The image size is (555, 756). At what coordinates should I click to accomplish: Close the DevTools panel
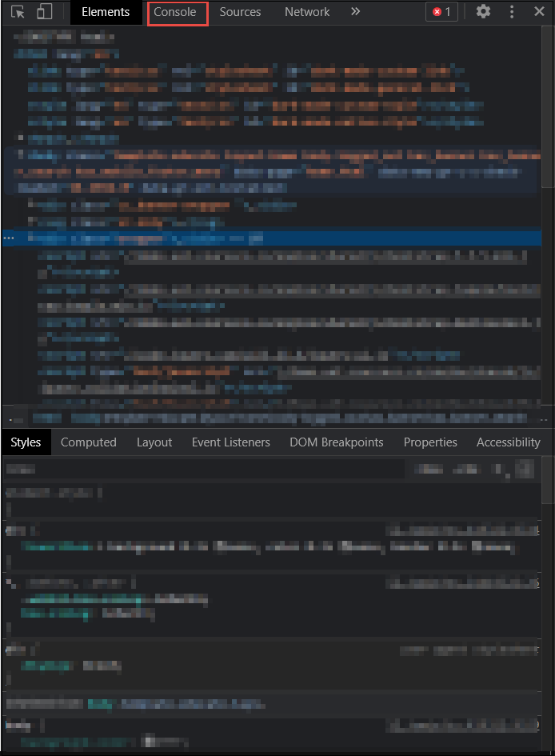pos(539,12)
